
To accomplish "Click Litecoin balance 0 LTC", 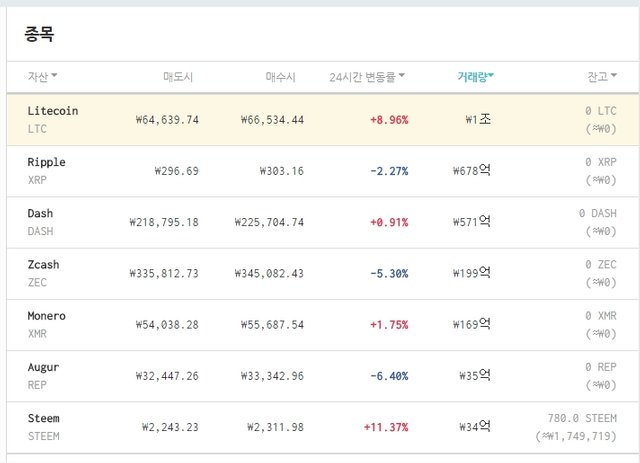I will click(x=600, y=111).
